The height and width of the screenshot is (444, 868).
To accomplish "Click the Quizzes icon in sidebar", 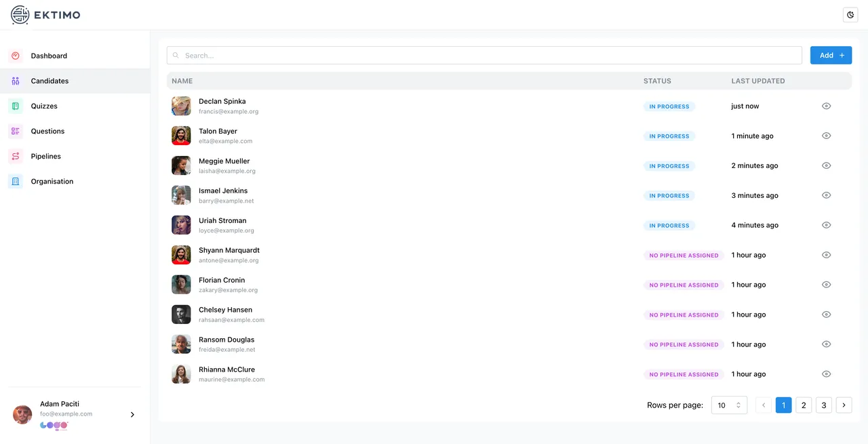I will coord(16,106).
